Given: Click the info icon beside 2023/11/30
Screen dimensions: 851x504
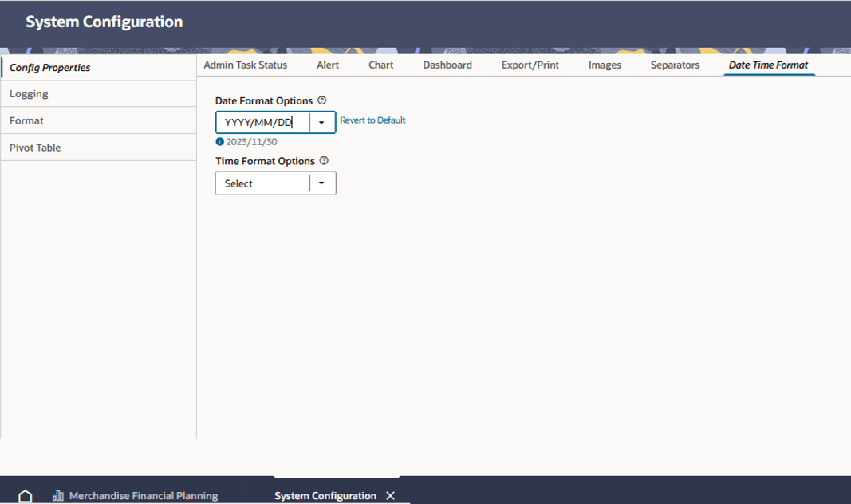Looking at the screenshot, I should pos(220,142).
